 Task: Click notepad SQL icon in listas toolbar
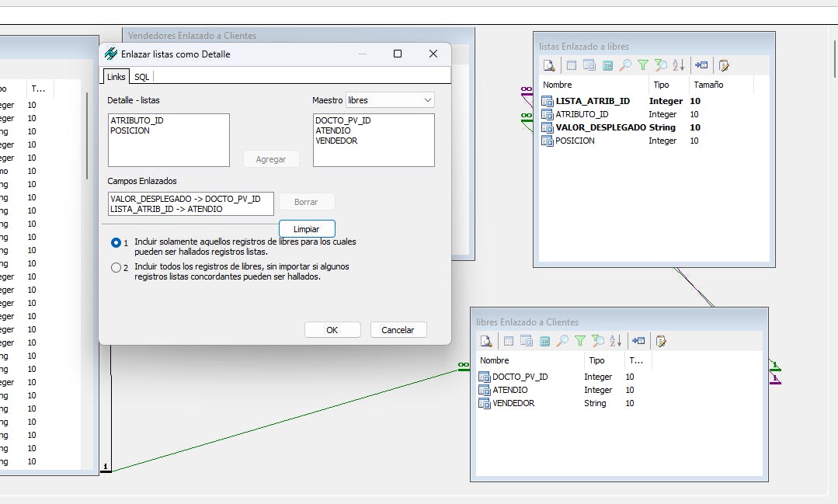coord(724,65)
